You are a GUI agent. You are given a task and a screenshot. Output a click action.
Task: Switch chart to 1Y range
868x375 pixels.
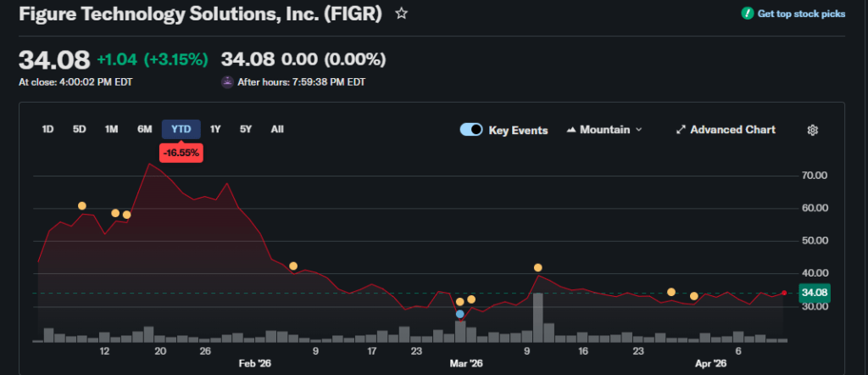[x=215, y=129]
